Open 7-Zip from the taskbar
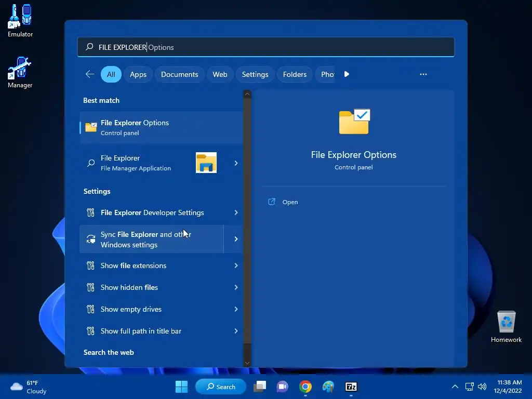 pos(351,387)
